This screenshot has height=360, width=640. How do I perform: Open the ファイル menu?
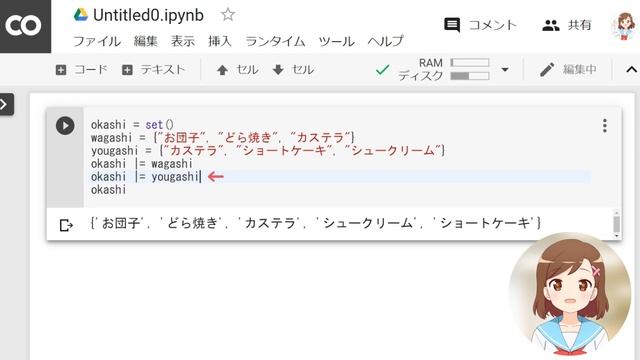tap(97, 41)
